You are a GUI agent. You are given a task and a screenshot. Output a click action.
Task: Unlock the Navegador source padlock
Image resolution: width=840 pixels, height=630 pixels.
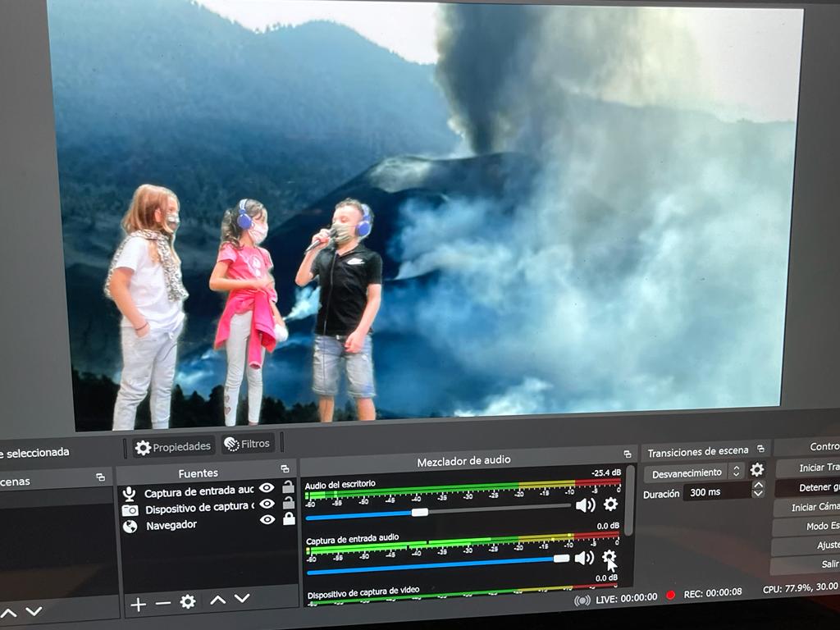click(x=289, y=518)
